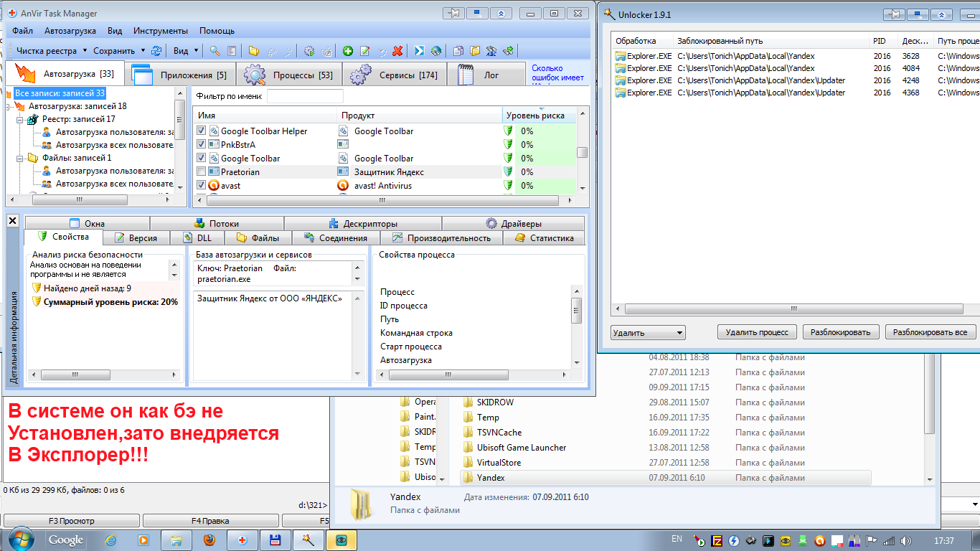Screen dimensions: 980x551
Task: Open Чистка реестра dropdown arrow
Action: 85,51
